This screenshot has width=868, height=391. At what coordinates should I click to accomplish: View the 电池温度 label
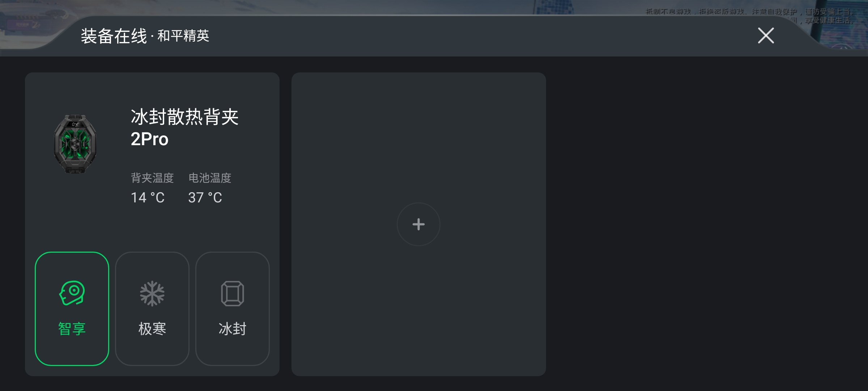pos(210,178)
